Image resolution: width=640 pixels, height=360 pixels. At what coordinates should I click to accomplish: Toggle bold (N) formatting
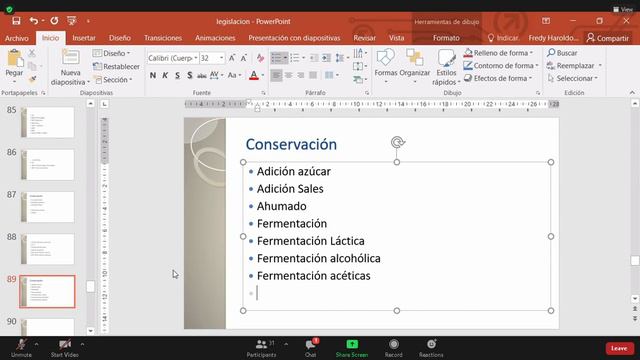coord(153,75)
